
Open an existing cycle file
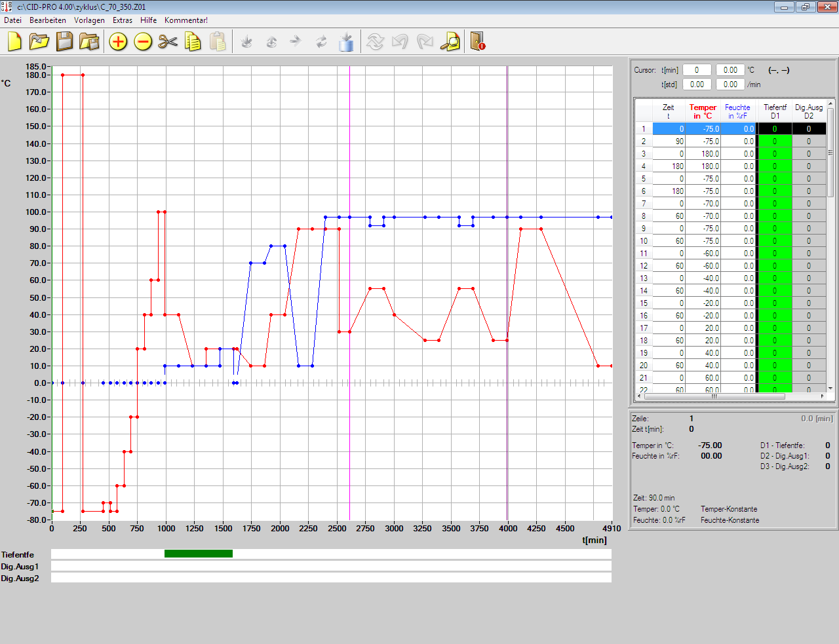[x=39, y=42]
